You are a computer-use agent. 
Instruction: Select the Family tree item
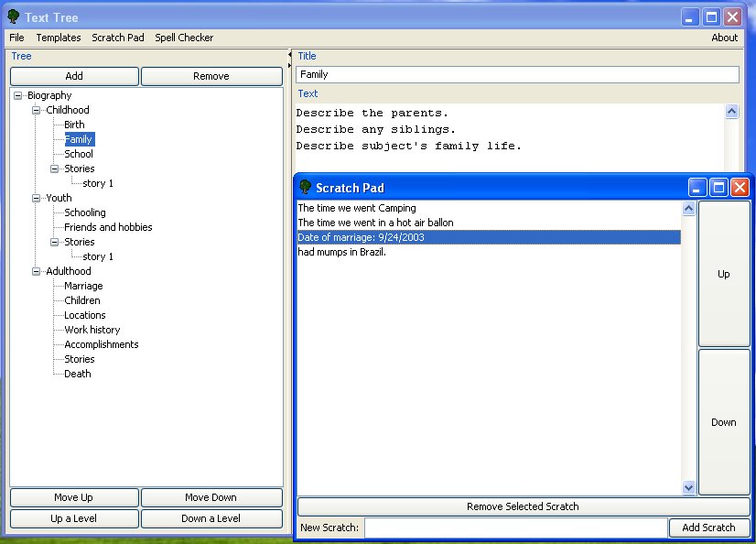[x=79, y=139]
